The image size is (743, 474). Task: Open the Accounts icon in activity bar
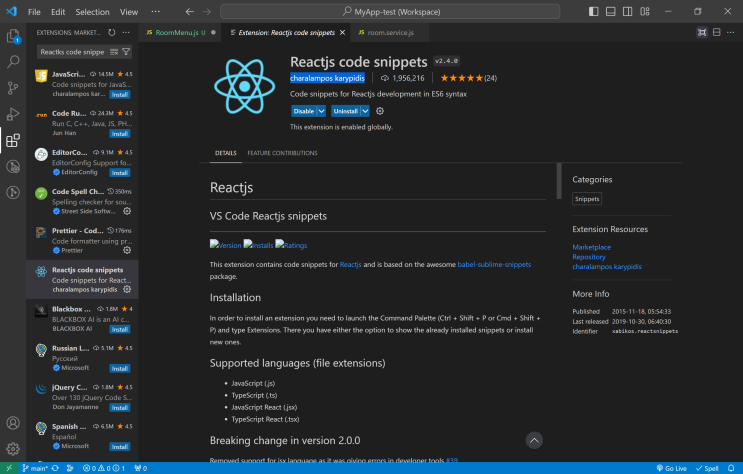pyautogui.click(x=13, y=423)
